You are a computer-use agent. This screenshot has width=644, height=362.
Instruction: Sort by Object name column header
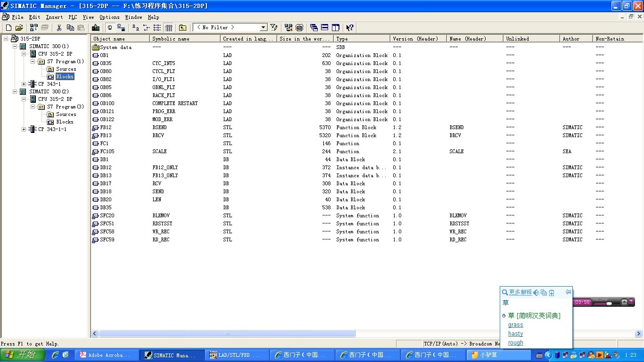click(x=120, y=39)
